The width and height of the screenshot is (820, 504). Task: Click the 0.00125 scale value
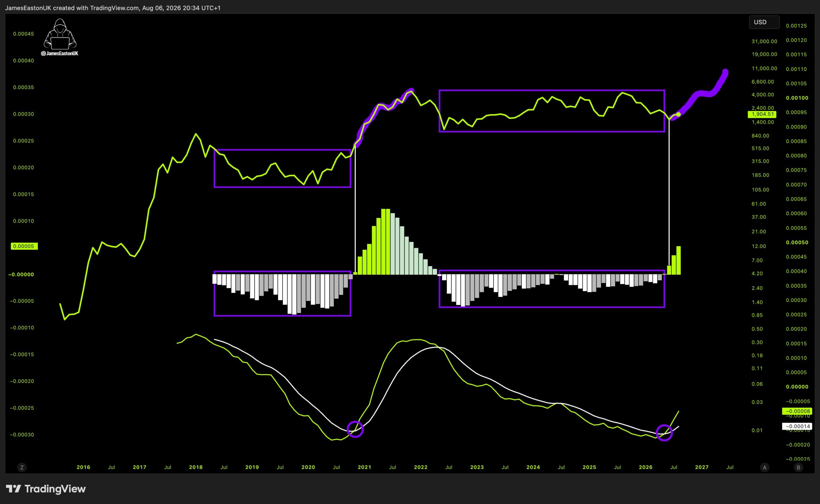coord(796,26)
